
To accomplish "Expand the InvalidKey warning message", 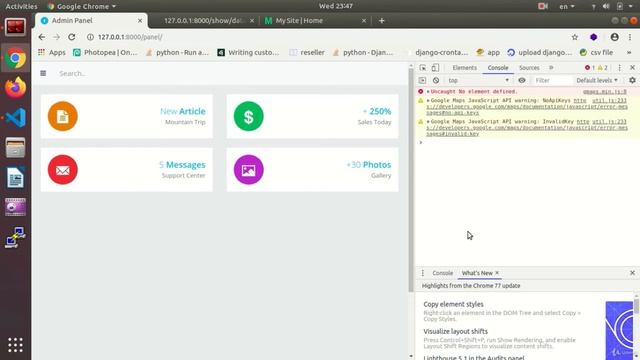I will [x=428, y=122].
